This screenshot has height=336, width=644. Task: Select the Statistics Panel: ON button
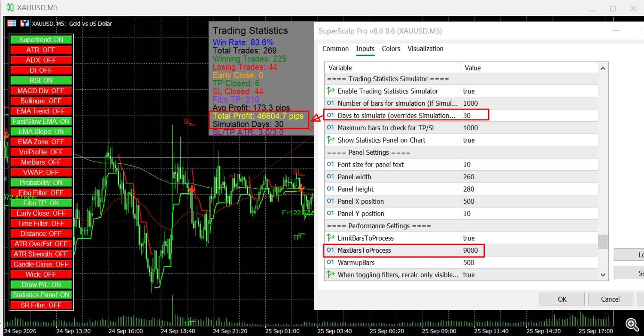[x=41, y=295]
